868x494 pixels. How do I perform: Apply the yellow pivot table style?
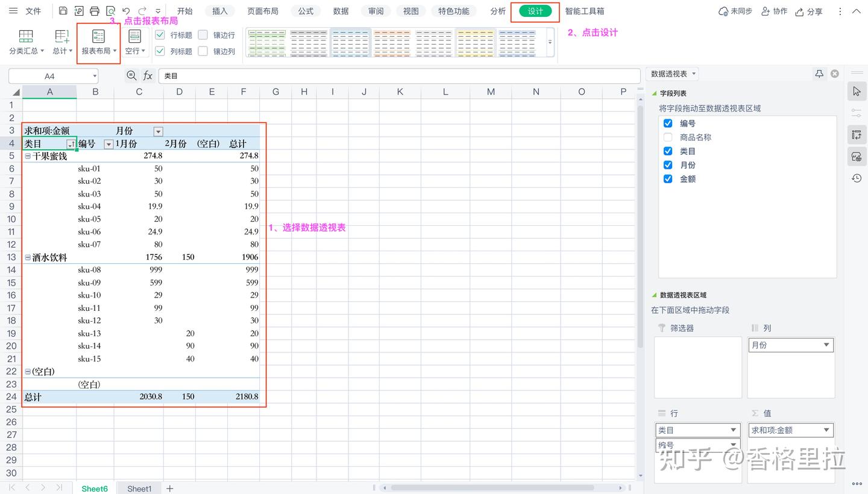pyautogui.click(x=475, y=43)
